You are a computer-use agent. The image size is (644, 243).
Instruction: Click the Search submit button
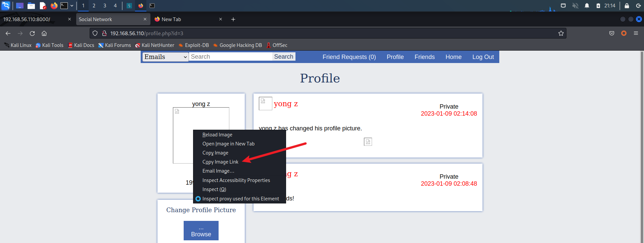284,57
